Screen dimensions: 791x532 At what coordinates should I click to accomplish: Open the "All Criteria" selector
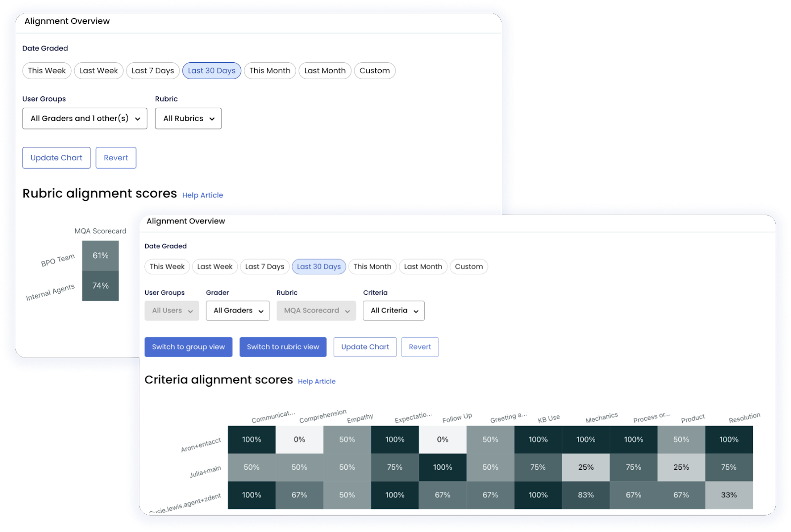point(394,310)
